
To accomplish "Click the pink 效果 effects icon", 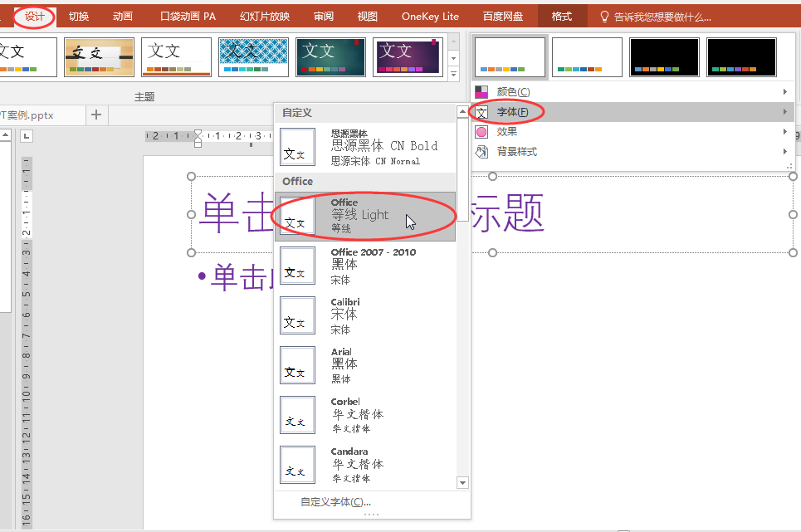I will tap(481, 132).
